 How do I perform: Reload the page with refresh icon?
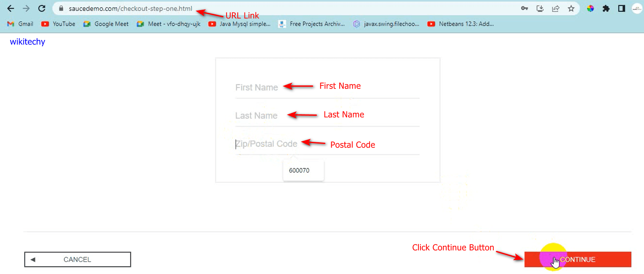tap(42, 8)
